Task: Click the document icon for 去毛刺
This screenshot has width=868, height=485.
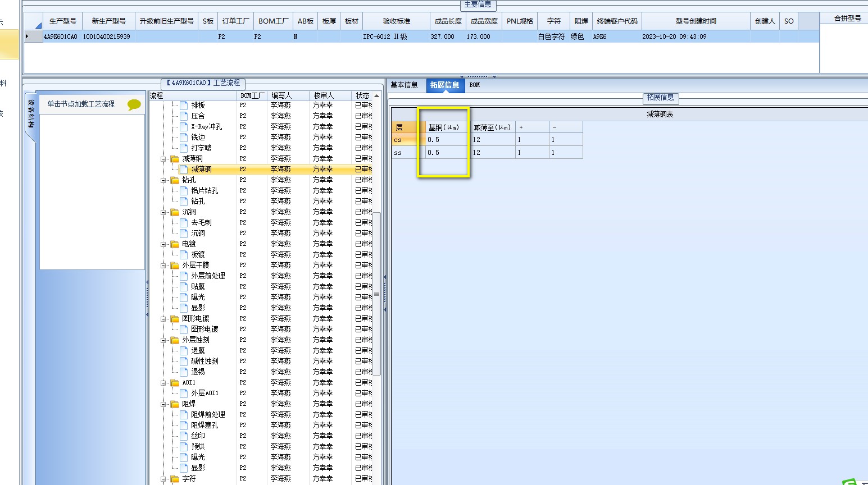Action: tap(184, 222)
